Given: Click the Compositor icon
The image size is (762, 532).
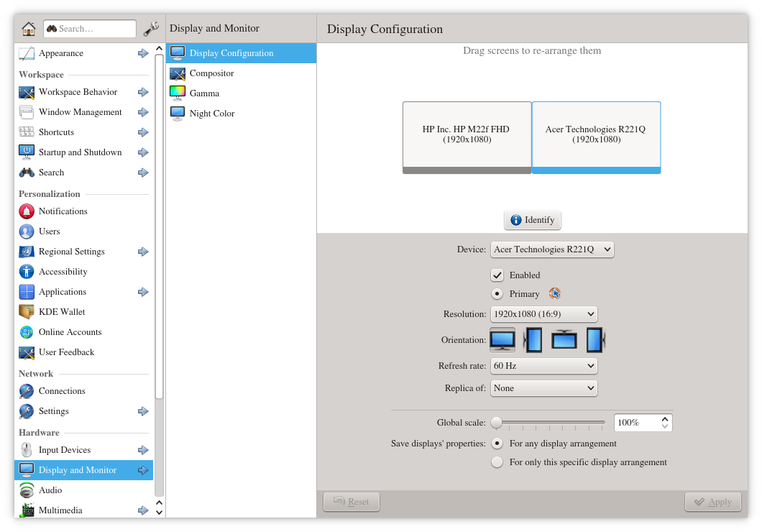Looking at the screenshot, I should click(178, 73).
